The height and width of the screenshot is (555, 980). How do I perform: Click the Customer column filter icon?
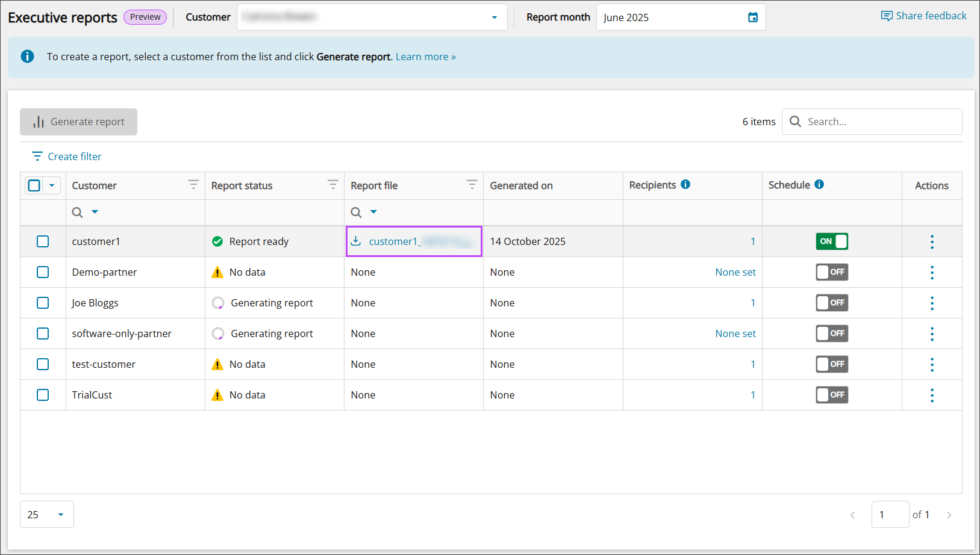coord(193,185)
